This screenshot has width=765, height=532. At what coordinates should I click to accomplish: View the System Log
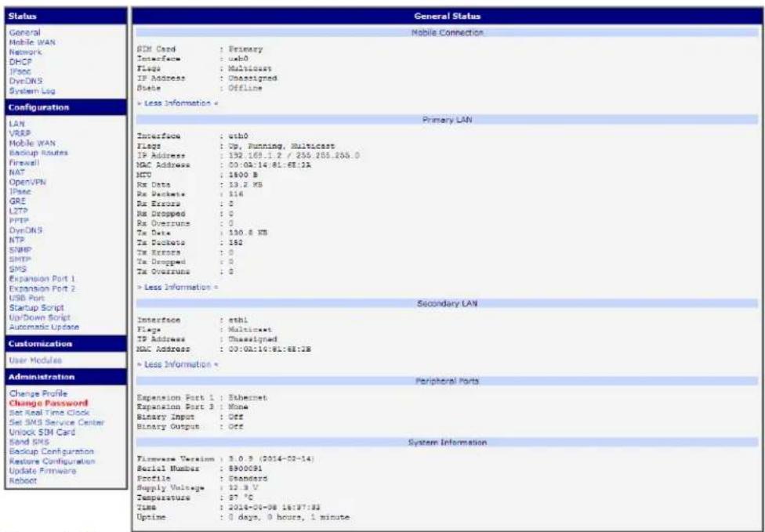(x=32, y=91)
